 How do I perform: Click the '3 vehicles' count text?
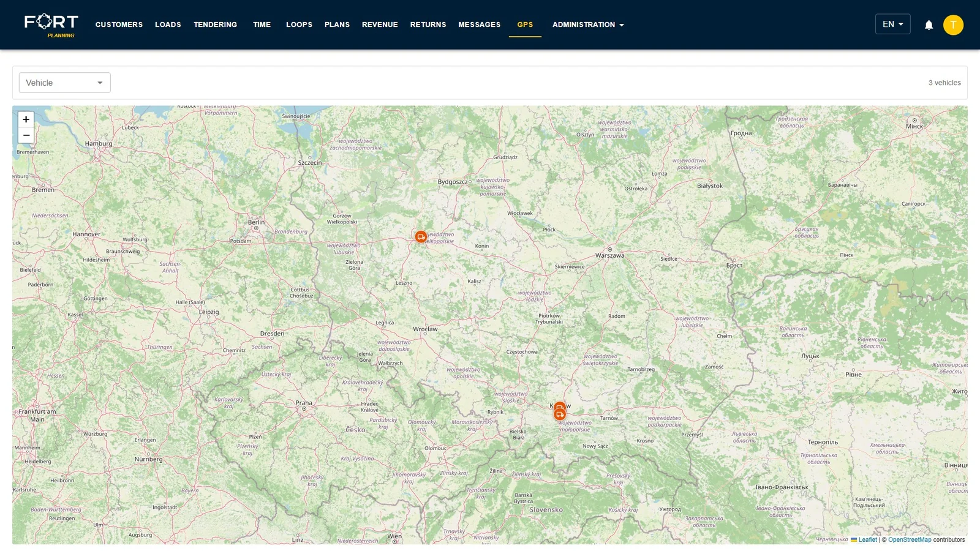coord(944,83)
